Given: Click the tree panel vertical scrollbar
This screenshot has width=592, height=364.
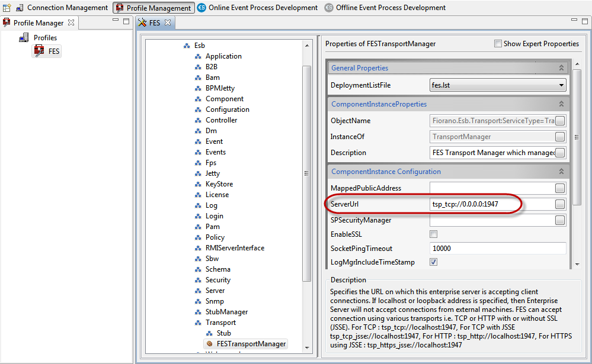Looking at the screenshot, I should pyautogui.click(x=306, y=173).
